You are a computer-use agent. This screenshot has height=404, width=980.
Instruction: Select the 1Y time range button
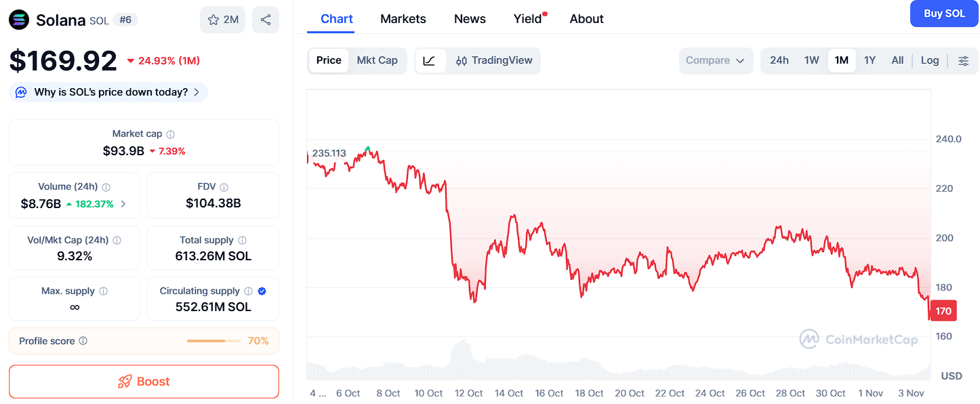[870, 60]
